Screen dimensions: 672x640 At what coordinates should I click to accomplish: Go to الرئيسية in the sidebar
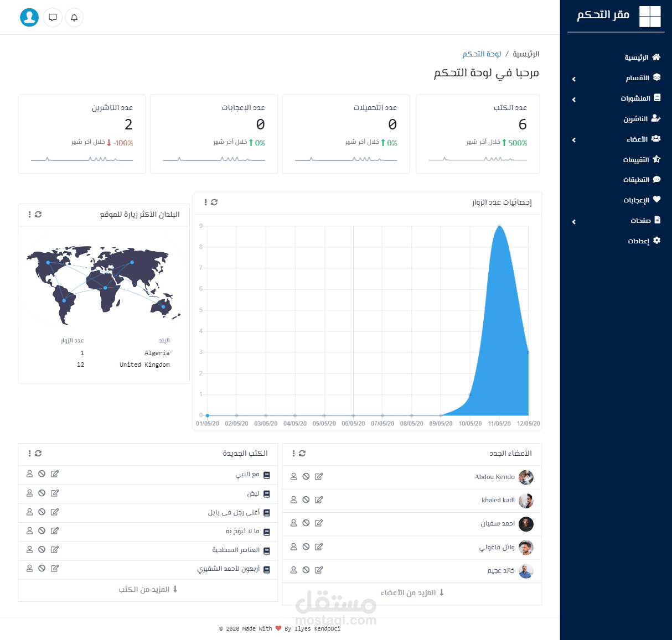tap(642, 58)
